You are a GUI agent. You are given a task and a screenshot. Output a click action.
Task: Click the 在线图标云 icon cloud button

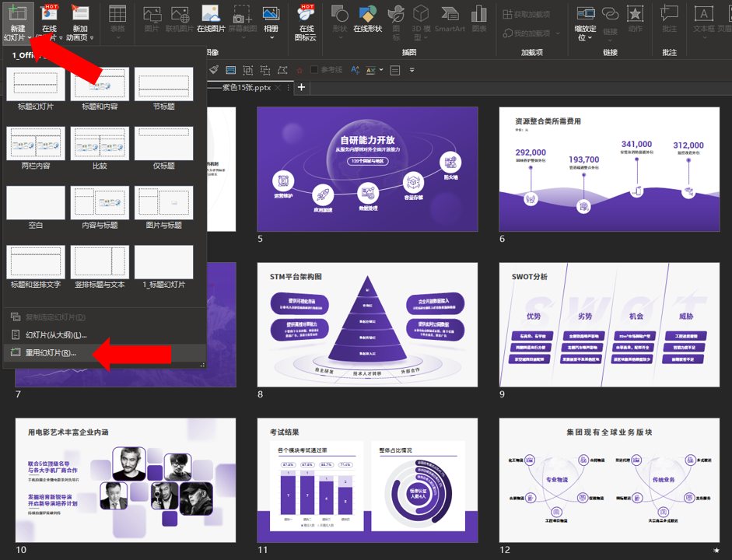point(306,23)
